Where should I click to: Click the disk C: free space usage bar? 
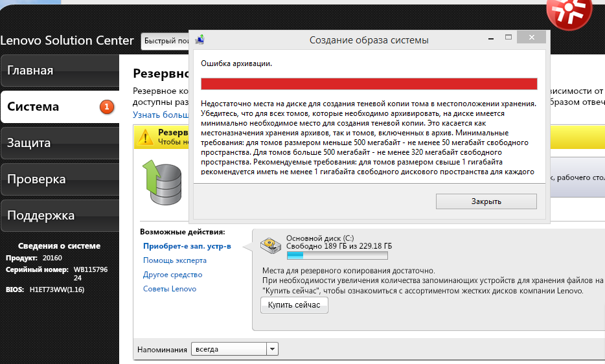click(x=337, y=256)
